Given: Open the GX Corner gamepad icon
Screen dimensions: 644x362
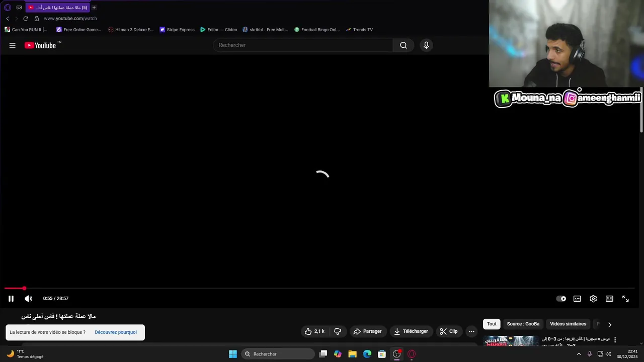Looking at the screenshot, I should [19, 8].
